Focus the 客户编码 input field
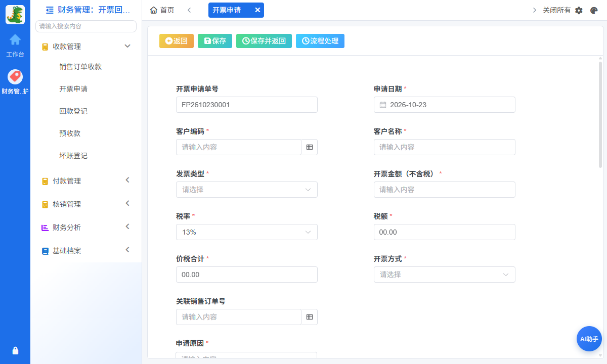Image resolution: width=607 pixels, height=364 pixels. [239, 147]
